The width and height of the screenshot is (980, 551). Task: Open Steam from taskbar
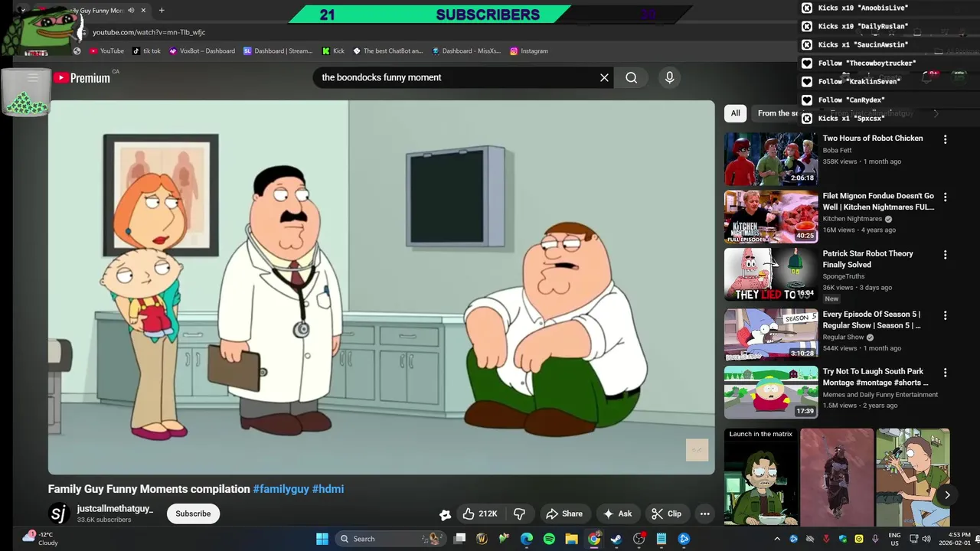click(616, 539)
